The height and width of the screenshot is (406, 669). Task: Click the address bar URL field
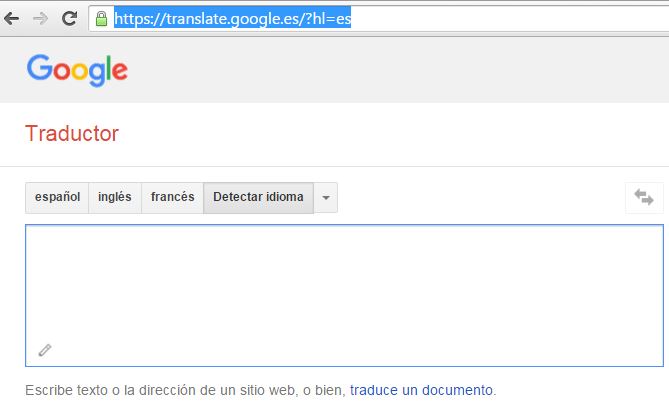[x=379, y=19]
